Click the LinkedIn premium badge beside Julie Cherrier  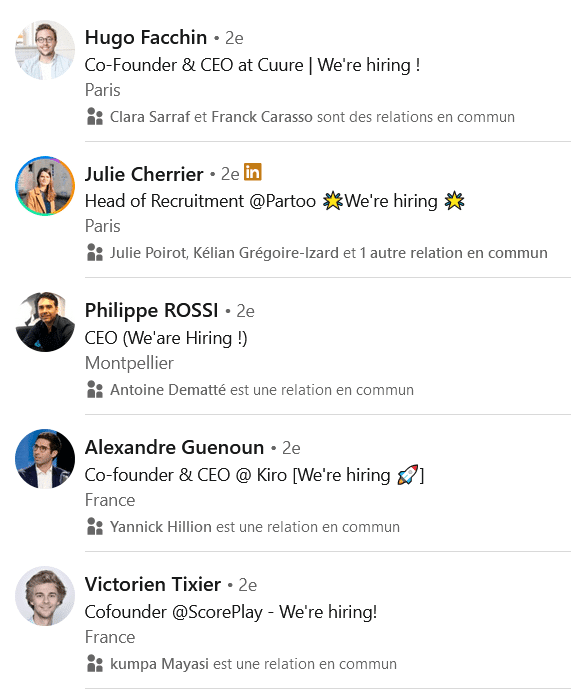pos(253,172)
